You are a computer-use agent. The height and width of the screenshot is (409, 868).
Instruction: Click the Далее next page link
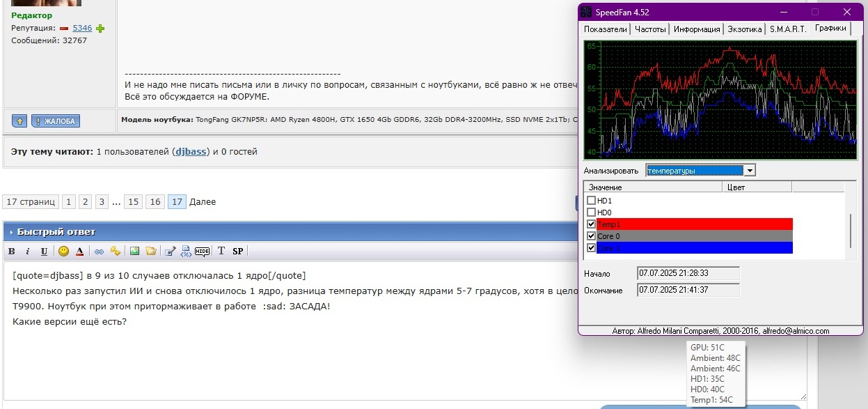(x=203, y=202)
